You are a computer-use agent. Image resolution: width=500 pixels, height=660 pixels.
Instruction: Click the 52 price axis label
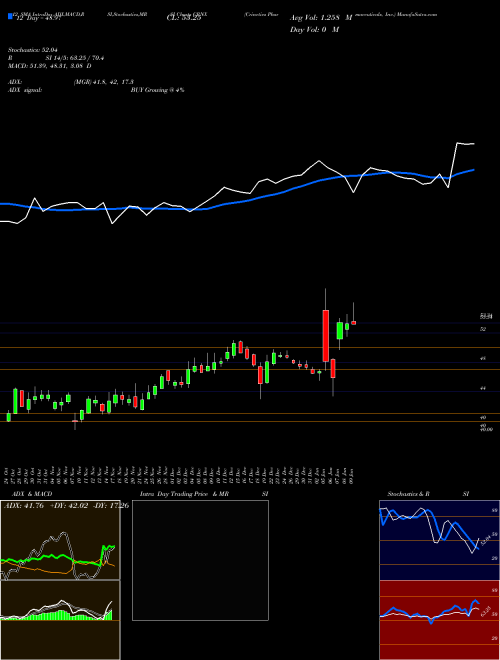(483, 329)
